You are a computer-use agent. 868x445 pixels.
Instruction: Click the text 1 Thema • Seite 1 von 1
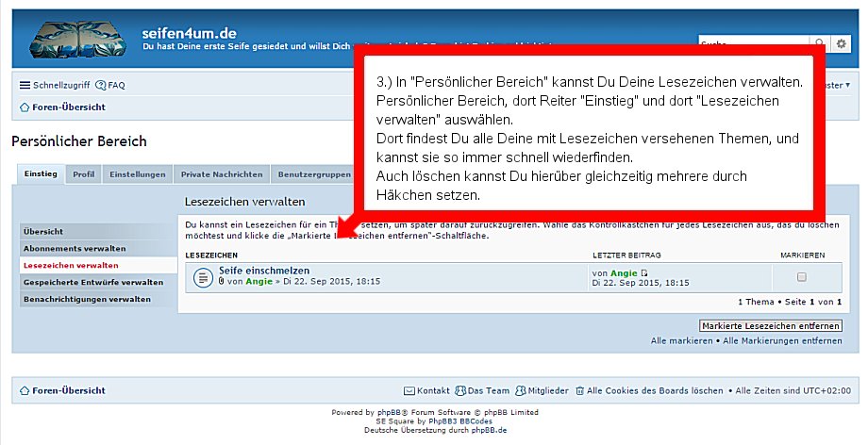[x=790, y=302]
